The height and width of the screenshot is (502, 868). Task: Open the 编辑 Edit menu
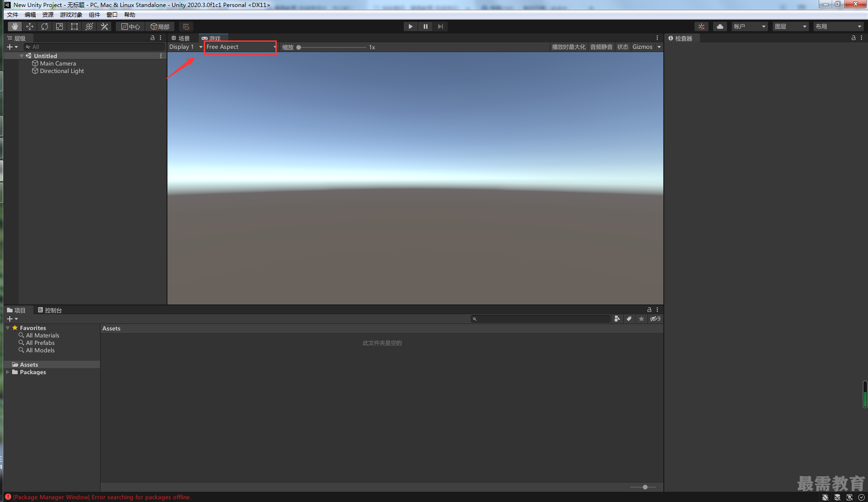pyautogui.click(x=30, y=15)
